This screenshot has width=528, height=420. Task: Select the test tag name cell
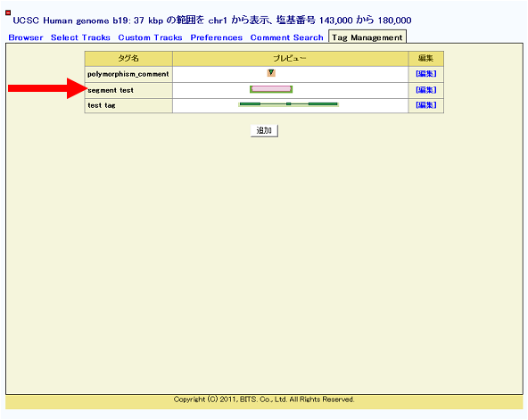128,106
